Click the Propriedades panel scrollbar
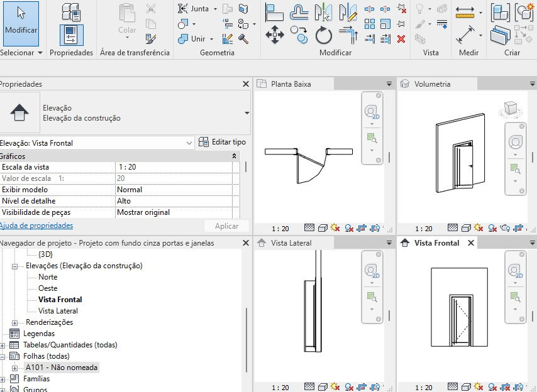This screenshot has width=537, height=392. pos(246,166)
